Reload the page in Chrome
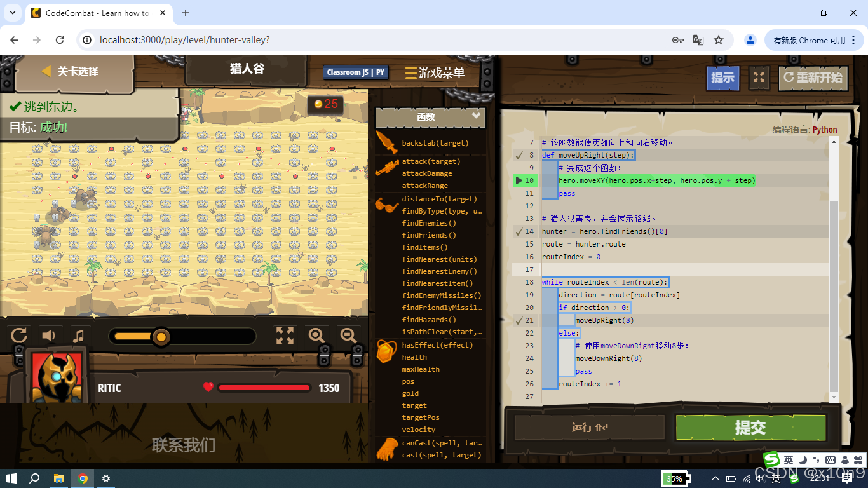 tap(60, 40)
